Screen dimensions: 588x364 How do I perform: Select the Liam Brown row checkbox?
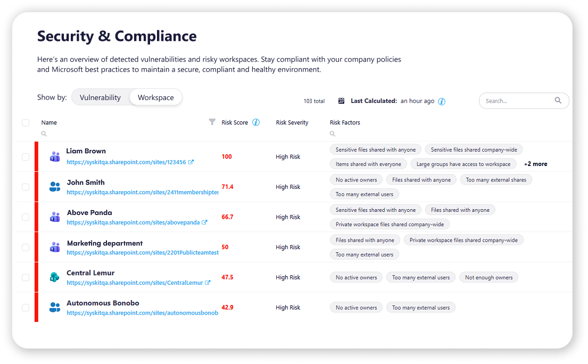coord(26,156)
